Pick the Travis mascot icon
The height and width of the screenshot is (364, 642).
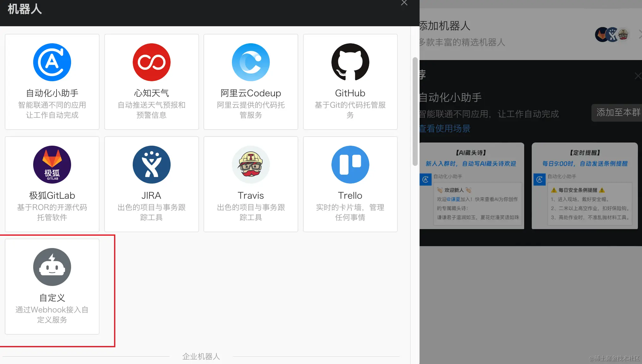point(251,165)
